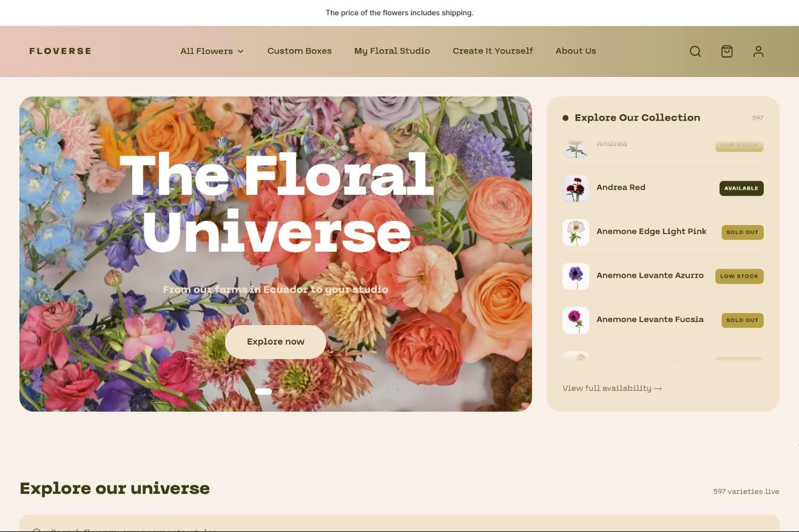
Task: Click the FLOVERSE logo
Action: pyautogui.click(x=61, y=51)
